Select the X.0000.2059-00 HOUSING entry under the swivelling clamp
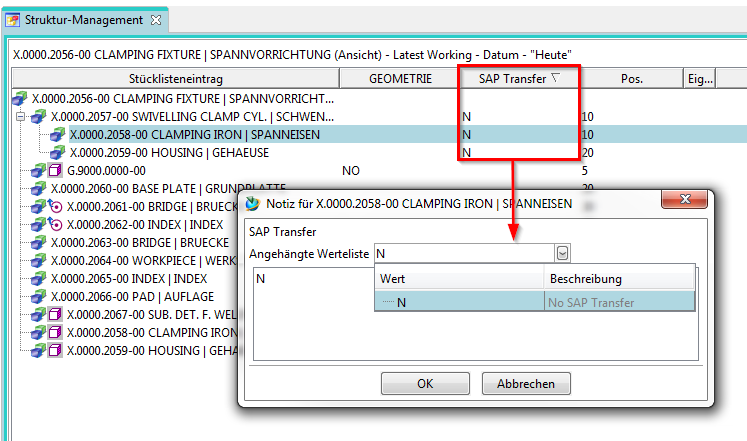The height and width of the screenshot is (441, 747). 154,153
